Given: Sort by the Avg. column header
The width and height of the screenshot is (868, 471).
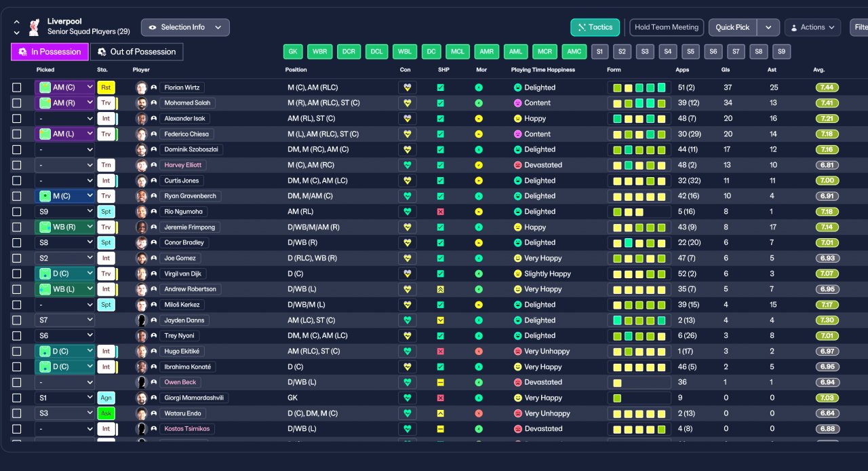Looking at the screenshot, I should 818,70.
